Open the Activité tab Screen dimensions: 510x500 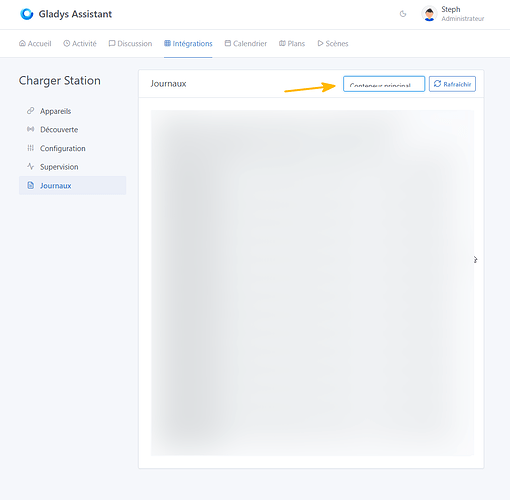click(80, 44)
